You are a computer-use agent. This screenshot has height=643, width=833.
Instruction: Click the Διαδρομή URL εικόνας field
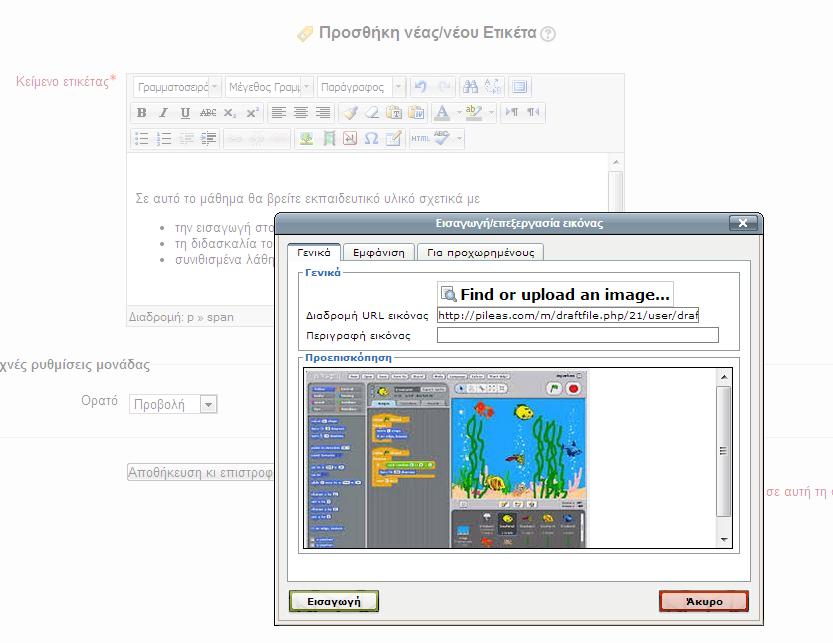pyautogui.click(x=567, y=315)
